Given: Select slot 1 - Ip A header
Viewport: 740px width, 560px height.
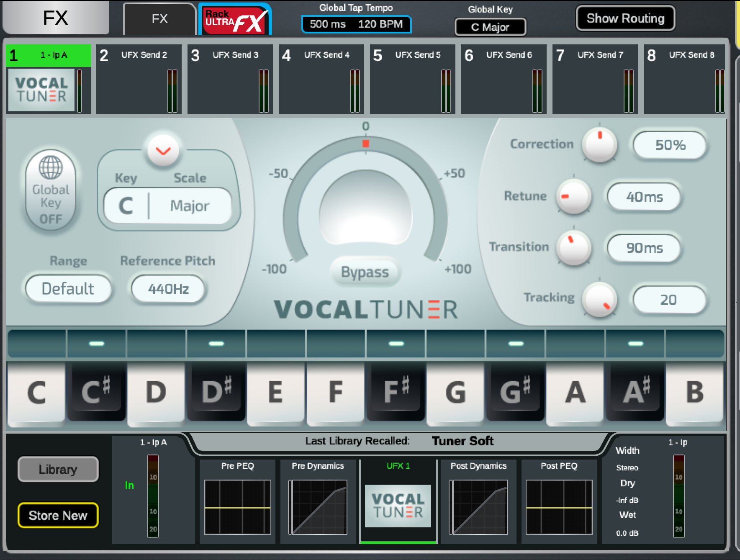Looking at the screenshot, I should point(49,55).
